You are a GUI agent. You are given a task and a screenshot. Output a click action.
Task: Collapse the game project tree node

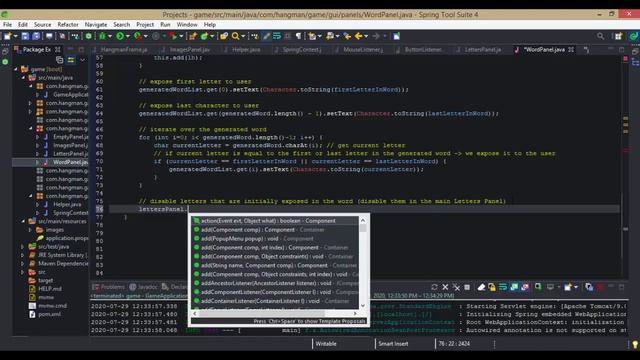pos(16,69)
